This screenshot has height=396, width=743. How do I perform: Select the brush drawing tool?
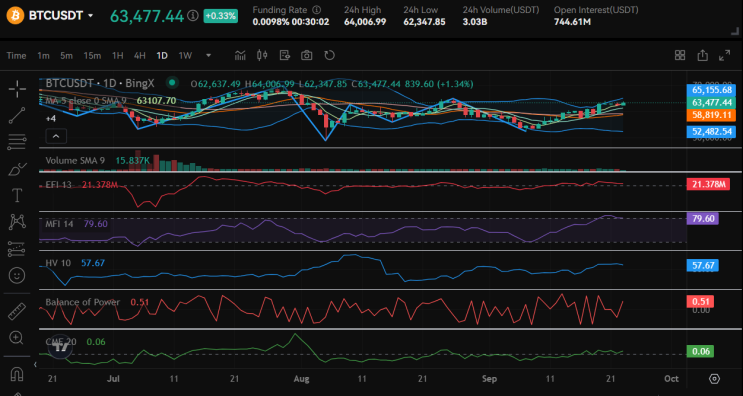(17, 168)
